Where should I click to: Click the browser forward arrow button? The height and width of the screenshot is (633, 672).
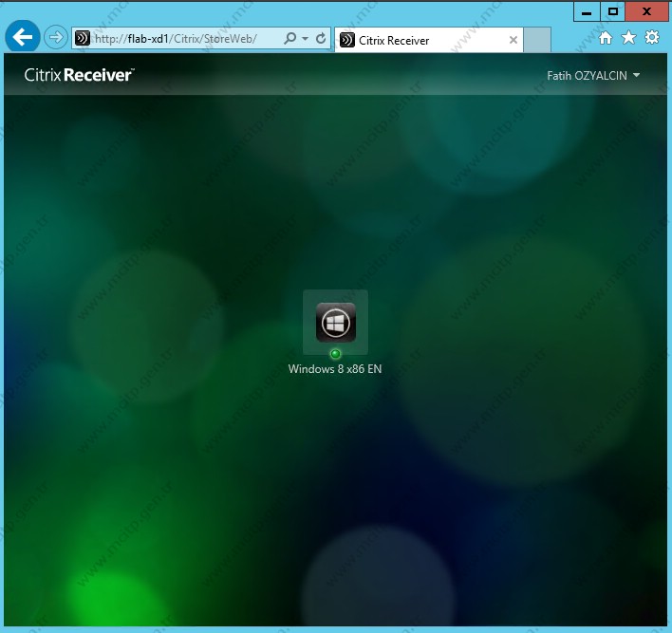click(56, 37)
